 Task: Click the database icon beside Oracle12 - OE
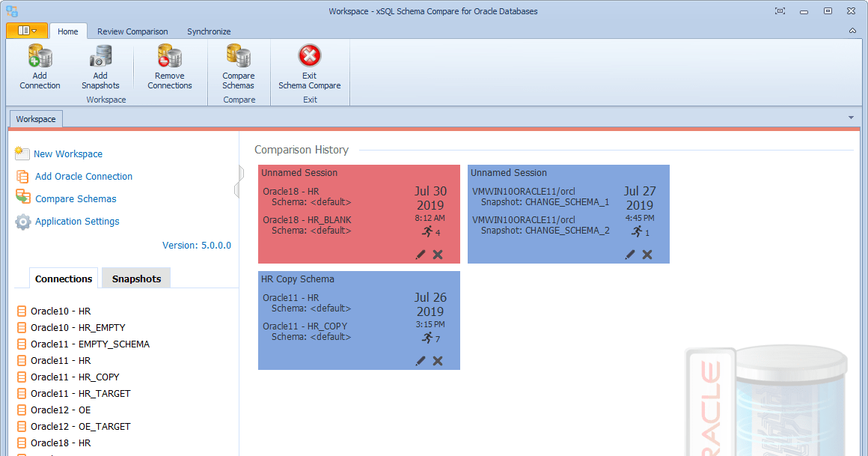tap(22, 410)
